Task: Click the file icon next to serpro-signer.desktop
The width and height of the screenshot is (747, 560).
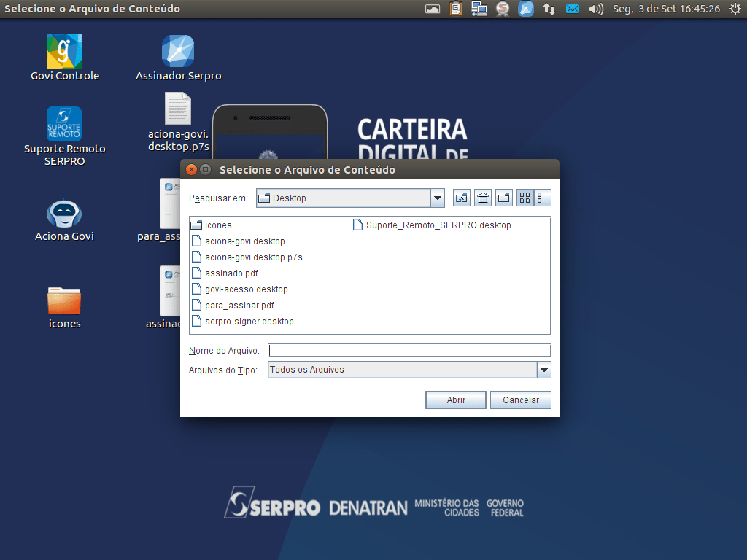Action: (x=196, y=322)
